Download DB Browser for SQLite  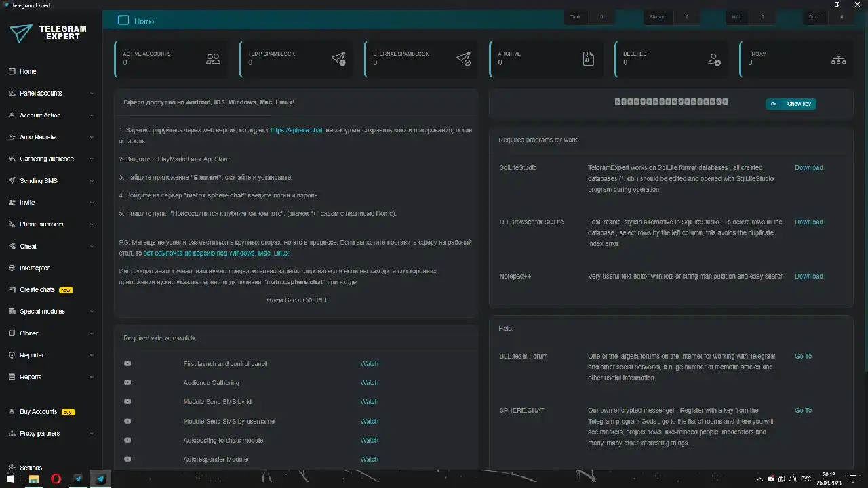[x=808, y=222]
